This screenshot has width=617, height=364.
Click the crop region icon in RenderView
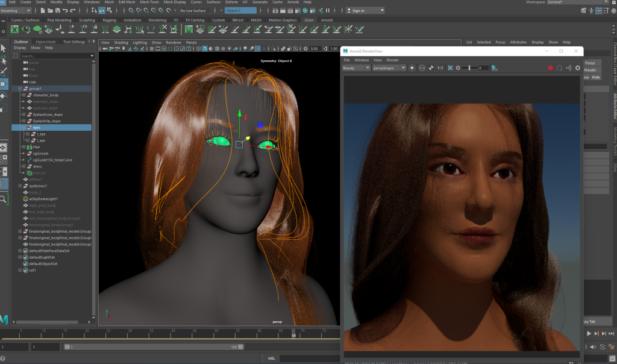click(450, 68)
